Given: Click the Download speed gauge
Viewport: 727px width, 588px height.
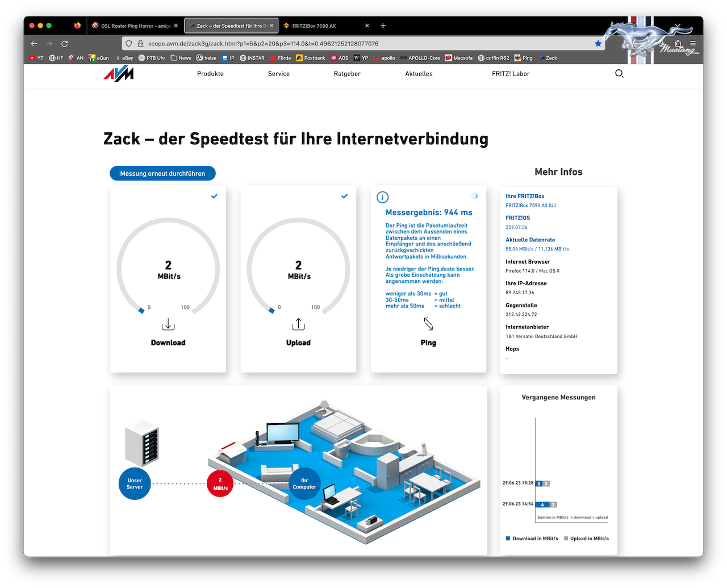Looking at the screenshot, I should pyautogui.click(x=168, y=266).
